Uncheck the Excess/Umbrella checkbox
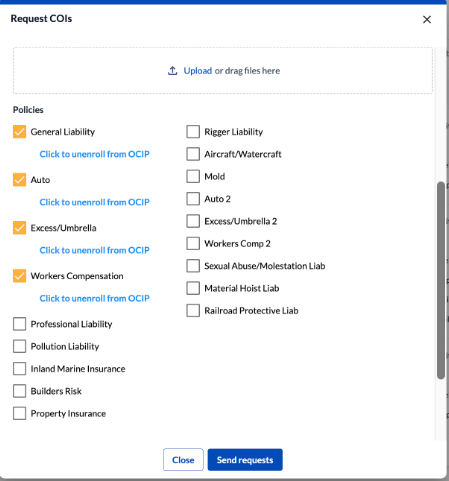This screenshot has height=481, width=449. (x=19, y=228)
